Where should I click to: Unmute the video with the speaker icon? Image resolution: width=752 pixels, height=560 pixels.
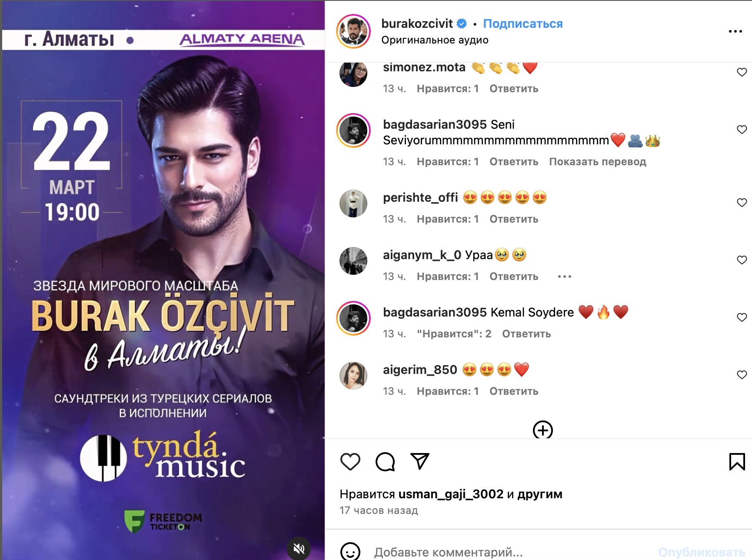(299, 549)
